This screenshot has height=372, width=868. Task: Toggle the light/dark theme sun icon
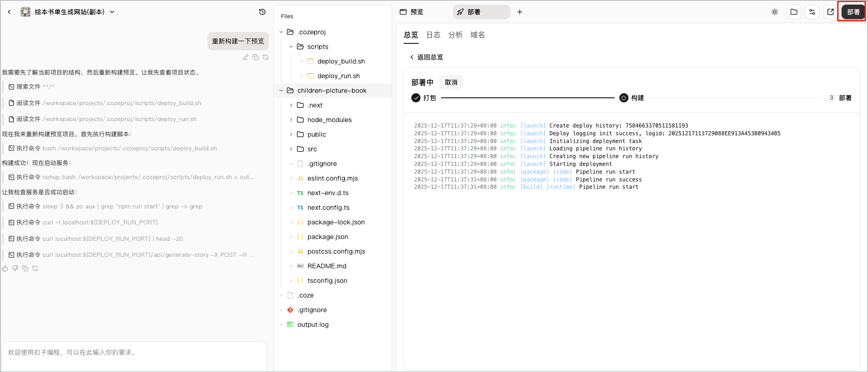tap(775, 12)
